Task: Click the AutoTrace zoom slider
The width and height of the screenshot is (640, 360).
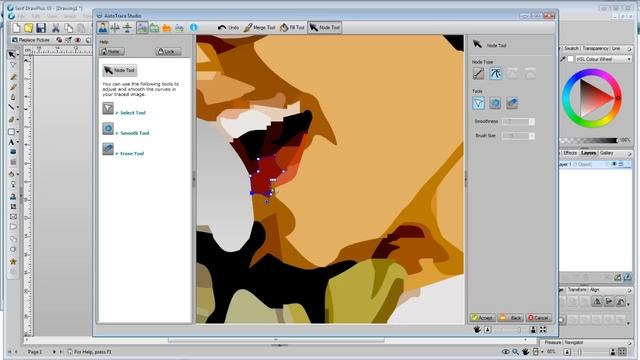Action: tap(510, 329)
